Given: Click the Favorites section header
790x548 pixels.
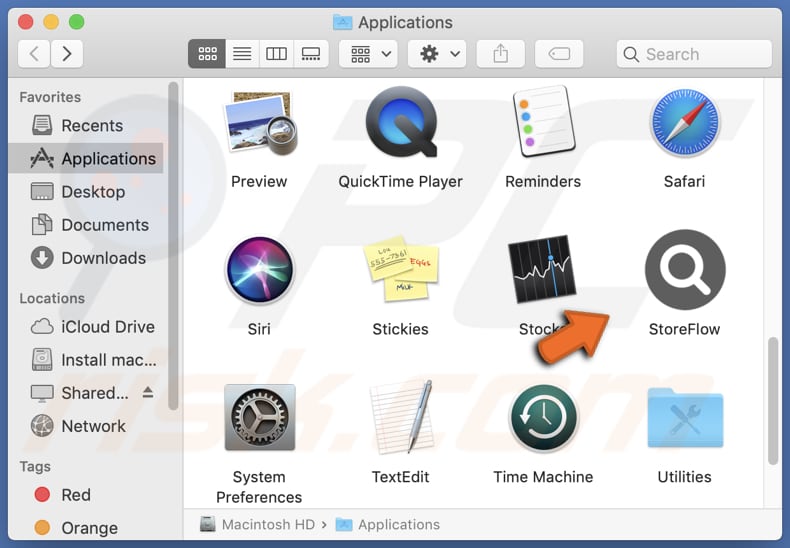Looking at the screenshot, I should tap(50, 97).
